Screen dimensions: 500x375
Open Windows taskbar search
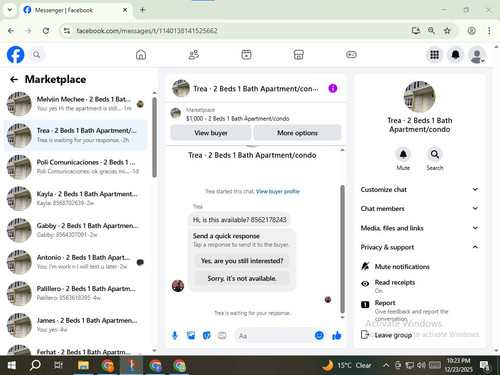click(35, 365)
